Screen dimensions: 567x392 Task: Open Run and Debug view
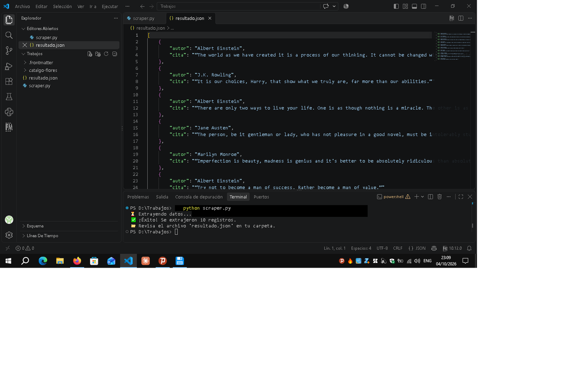click(9, 66)
